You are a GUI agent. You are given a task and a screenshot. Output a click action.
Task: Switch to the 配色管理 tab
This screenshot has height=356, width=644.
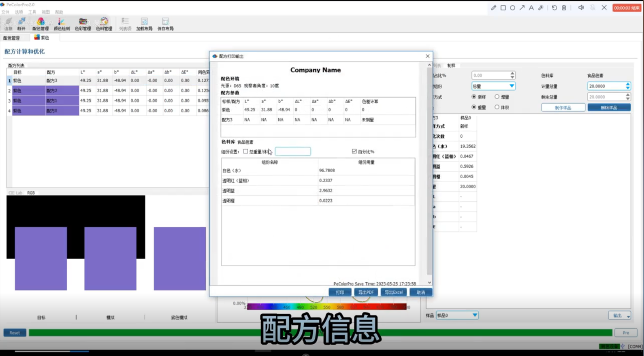point(11,38)
